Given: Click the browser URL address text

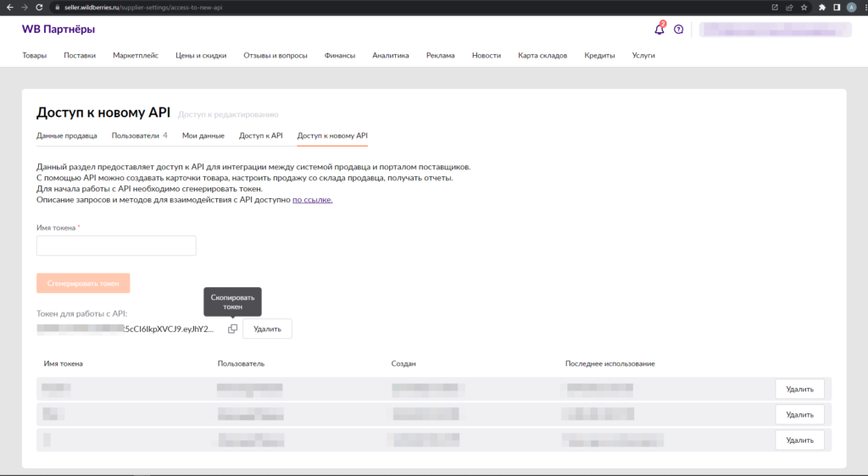Looking at the screenshot, I should (x=143, y=7).
